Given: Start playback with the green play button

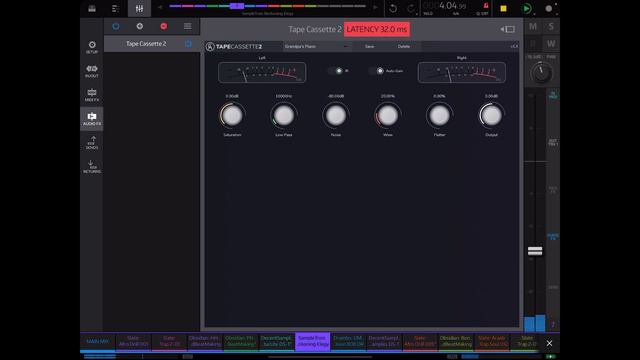Looking at the screenshot, I should click(527, 8).
